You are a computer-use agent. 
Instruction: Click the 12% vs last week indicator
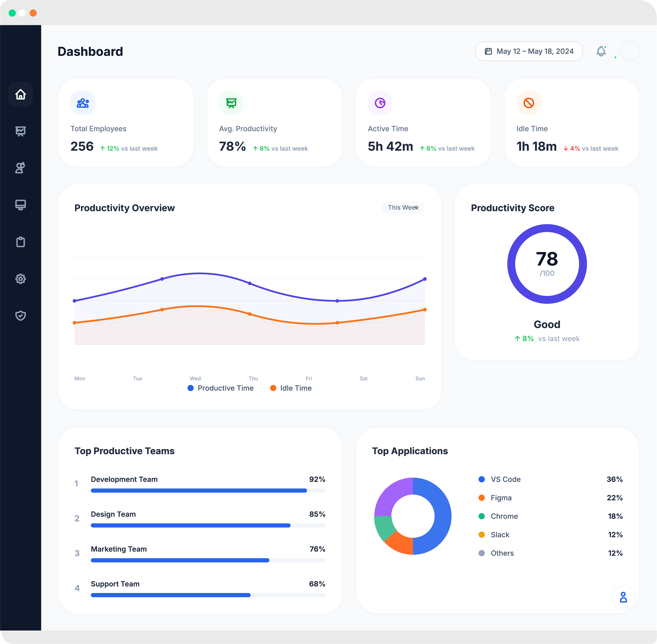129,148
